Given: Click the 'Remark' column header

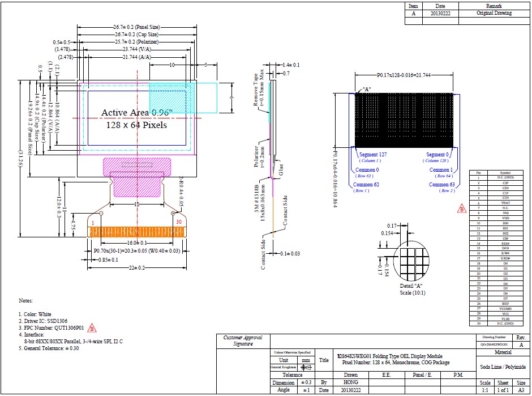Looking at the screenshot, I should tap(494, 6).
